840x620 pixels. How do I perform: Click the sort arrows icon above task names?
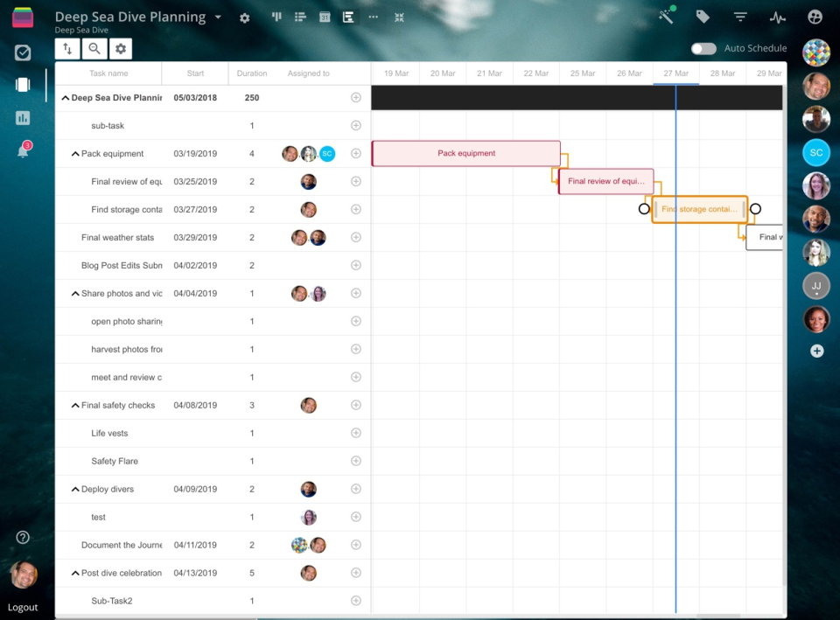[x=67, y=48]
